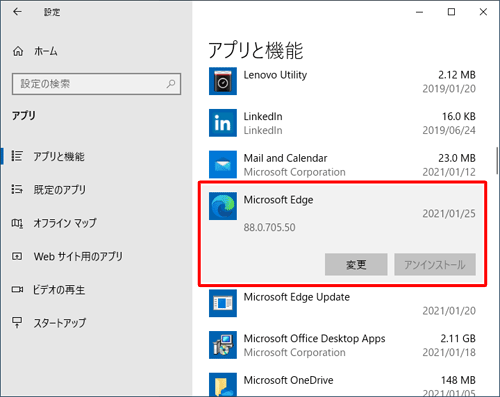
Task: Select the 既定のアプリ icon
Action: [x=17, y=189]
